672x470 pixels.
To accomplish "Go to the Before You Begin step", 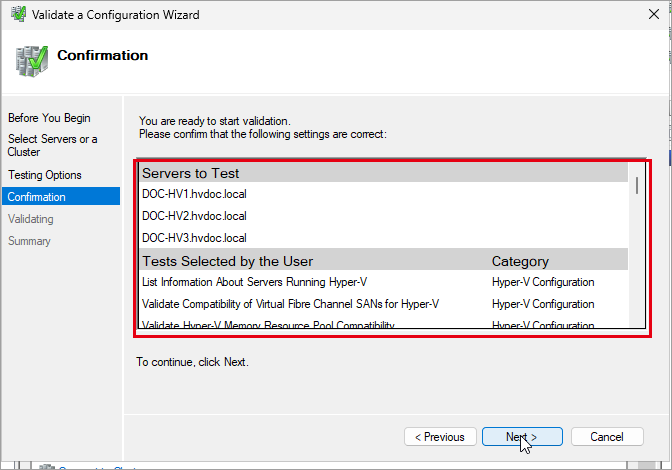I will tap(49, 118).
